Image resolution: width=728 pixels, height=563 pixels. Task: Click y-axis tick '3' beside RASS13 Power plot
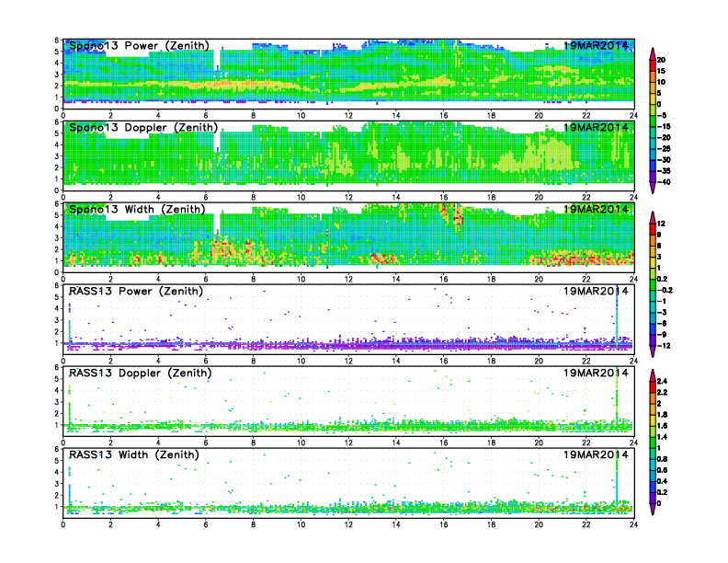click(57, 320)
